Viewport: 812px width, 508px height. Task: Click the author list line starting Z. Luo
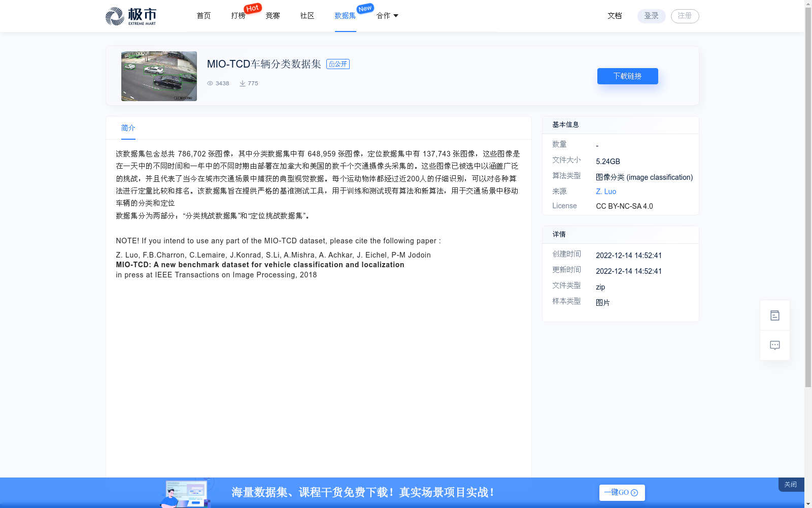point(273,255)
